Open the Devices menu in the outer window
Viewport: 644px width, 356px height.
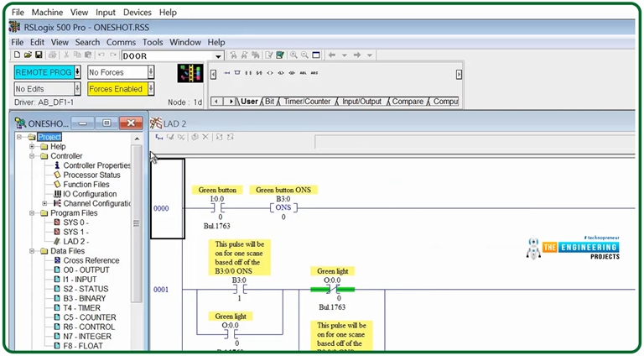click(x=137, y=13)
